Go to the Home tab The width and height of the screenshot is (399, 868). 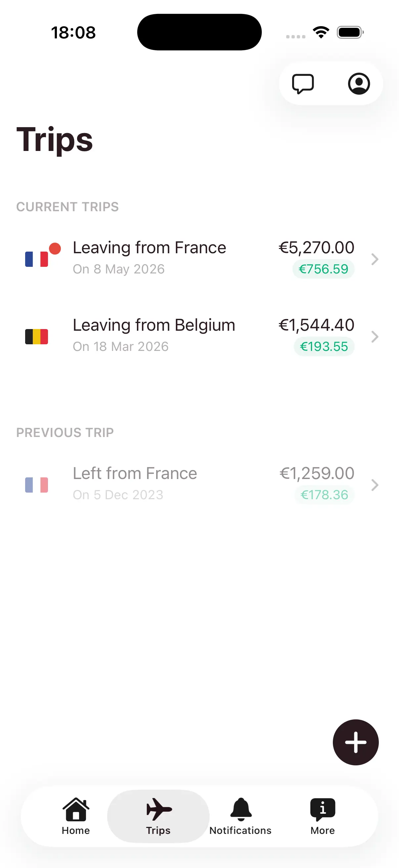(76, 816)
